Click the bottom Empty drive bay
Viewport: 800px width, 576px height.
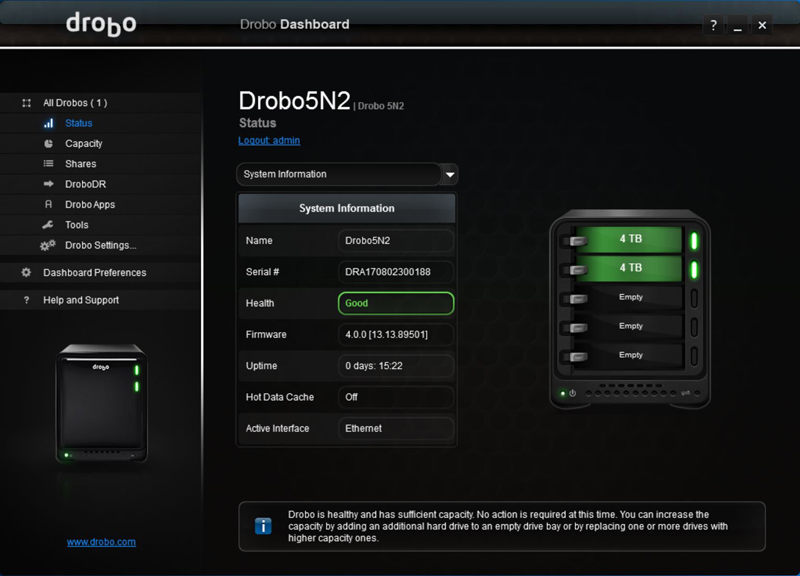(x=631, y=355)
